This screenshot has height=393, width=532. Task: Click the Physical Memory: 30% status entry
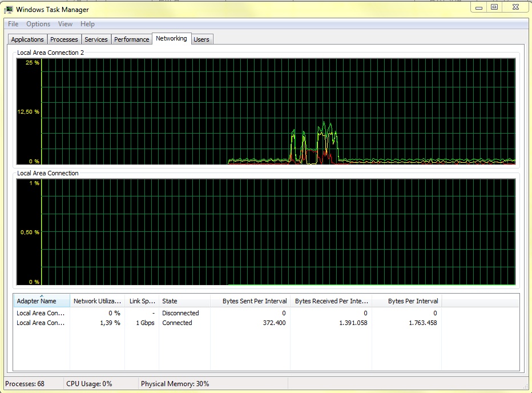tap(175, 384)
